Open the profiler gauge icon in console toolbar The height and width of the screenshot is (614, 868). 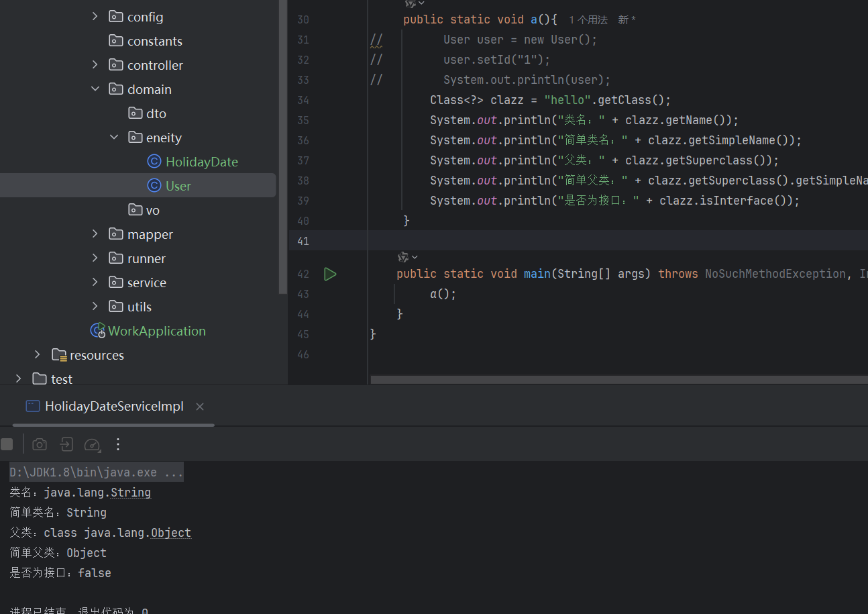(x=92, y=444)
